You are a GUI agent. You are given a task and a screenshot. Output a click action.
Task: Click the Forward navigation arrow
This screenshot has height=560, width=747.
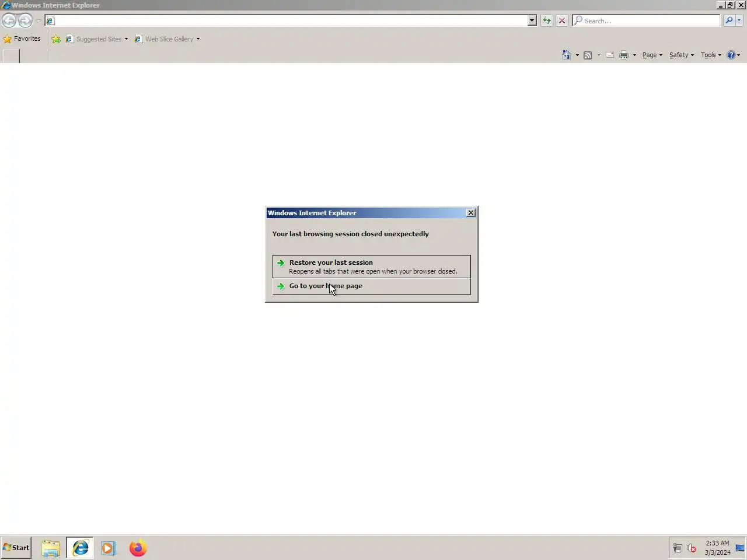click(x=25, y=20)
